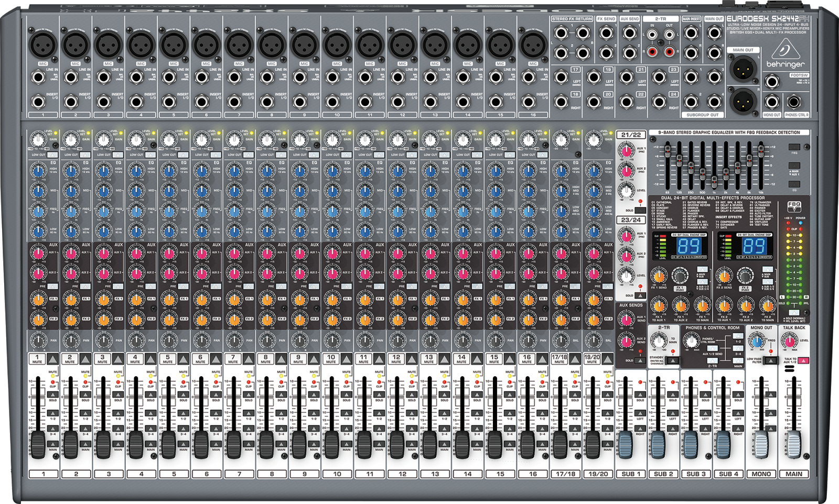Viewport: 839px width, 504px height.
Task: Click the FX 2 To Main knob
Action: pos(767,305)
